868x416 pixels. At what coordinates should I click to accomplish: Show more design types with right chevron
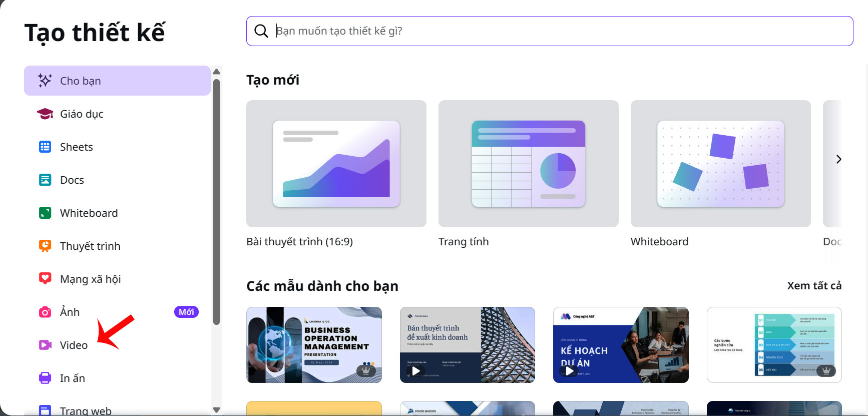(838, 159)
